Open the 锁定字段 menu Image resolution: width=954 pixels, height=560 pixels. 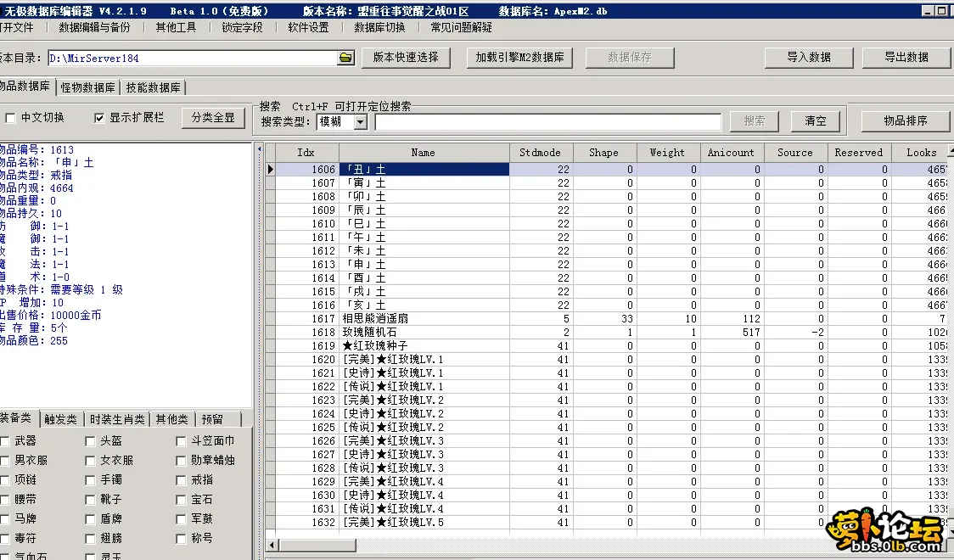click(242, 27)
